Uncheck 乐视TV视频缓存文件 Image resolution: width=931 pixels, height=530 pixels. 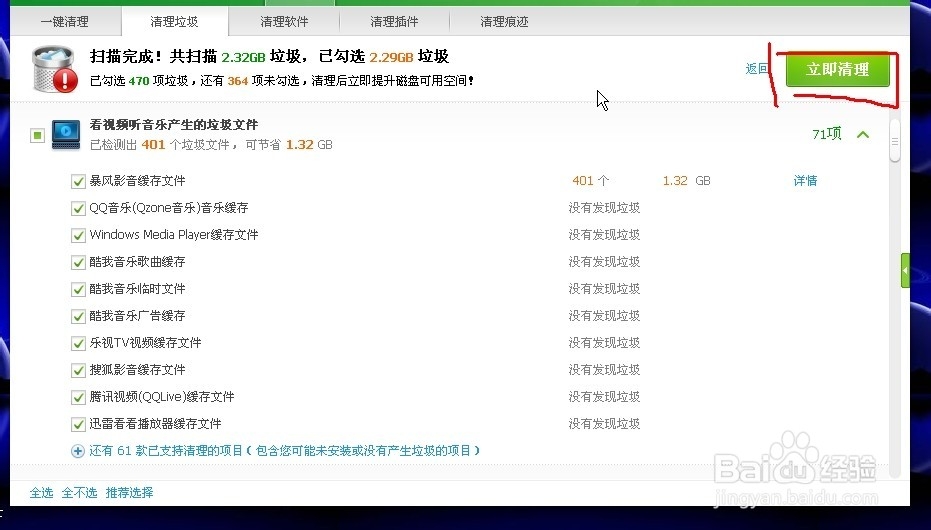[x=78, y=343]
